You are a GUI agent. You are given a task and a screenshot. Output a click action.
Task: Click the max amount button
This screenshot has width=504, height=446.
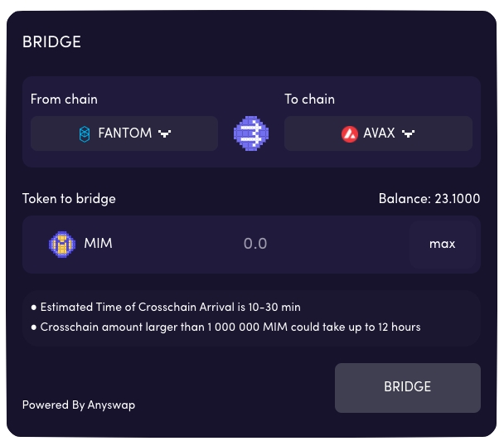pyautogui.click(x=442, y=244)
